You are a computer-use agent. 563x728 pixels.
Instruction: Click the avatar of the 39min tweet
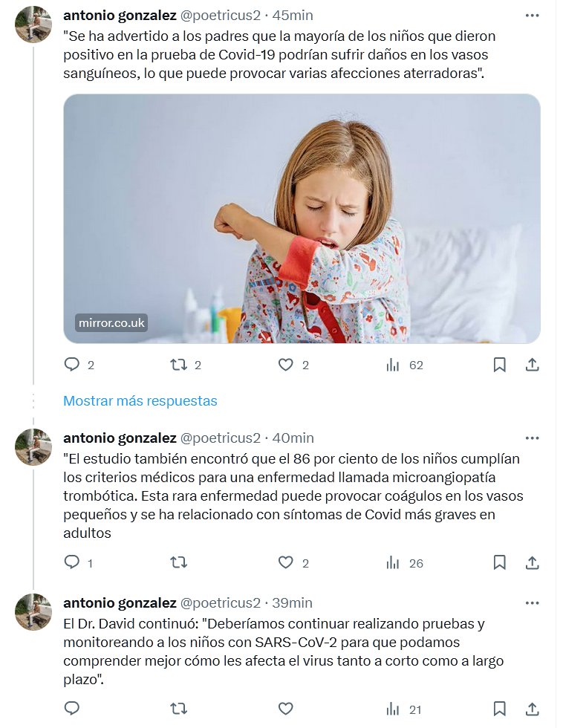point(33,612)
